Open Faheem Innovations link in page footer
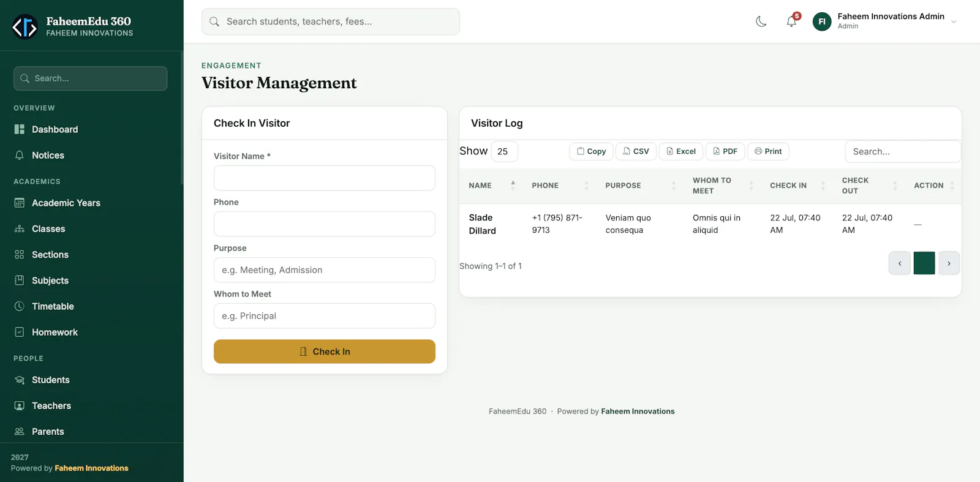 [638, 412]
